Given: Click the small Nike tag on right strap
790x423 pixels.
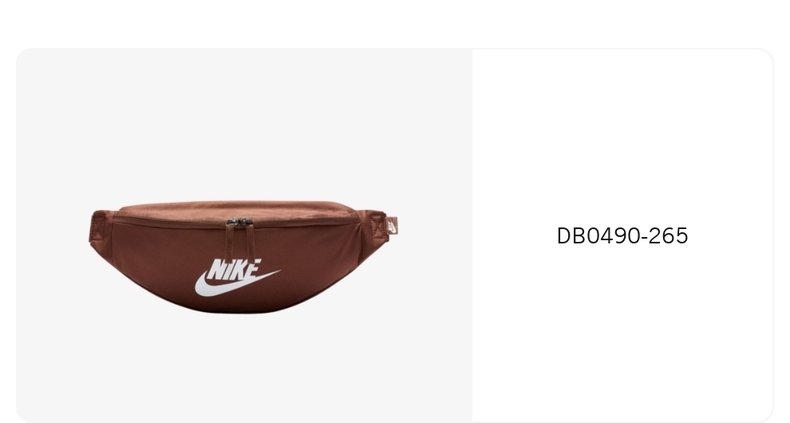Looking at the screenshot, I should pos(392,226).
